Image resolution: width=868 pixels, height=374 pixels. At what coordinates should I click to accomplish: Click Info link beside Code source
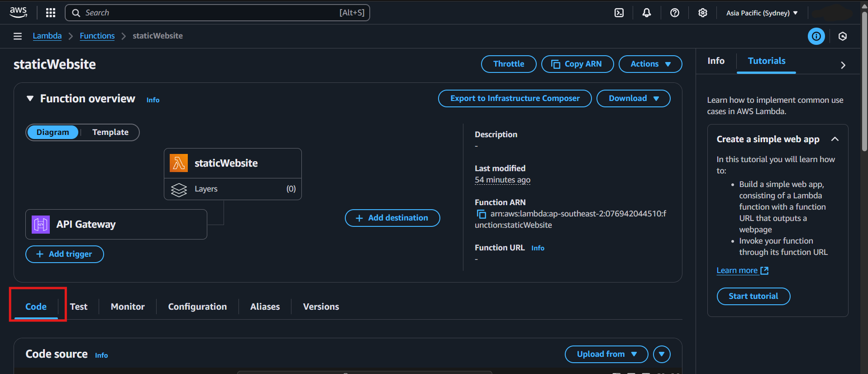point(101,355)
